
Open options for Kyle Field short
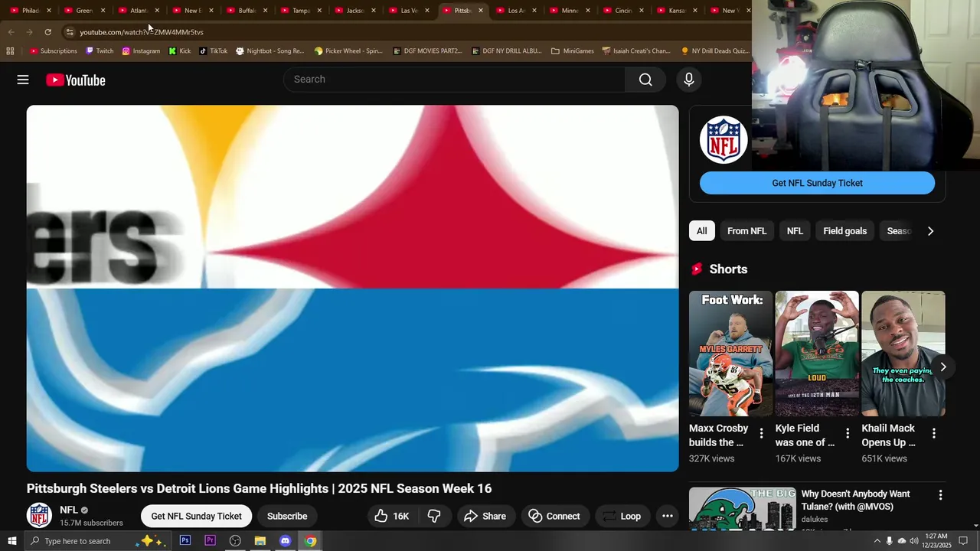click(848, 433)
